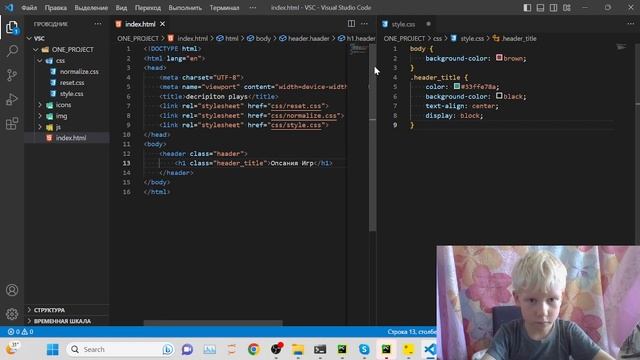Toggle bottom panel layout icon

pyautogui.click(x=540, y=8)
